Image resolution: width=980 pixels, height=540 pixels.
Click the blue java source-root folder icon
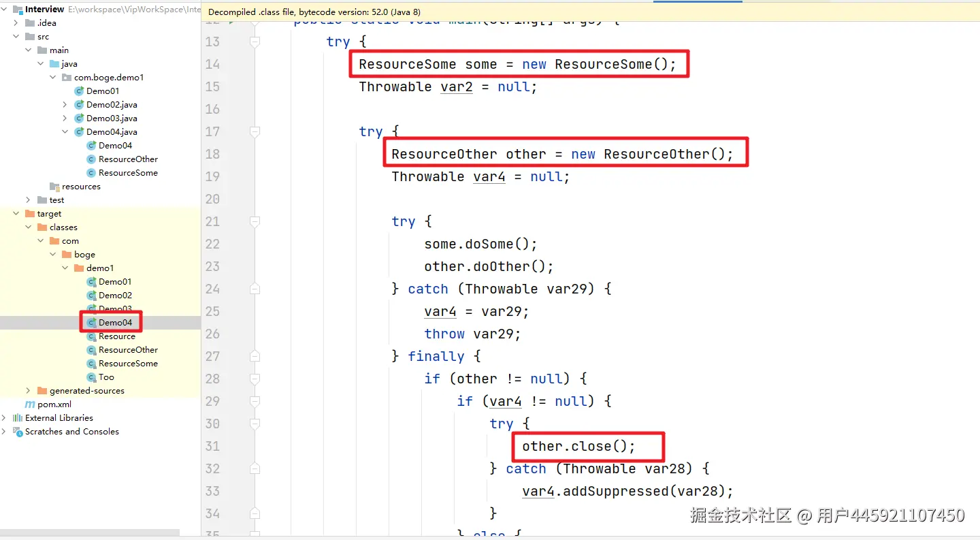point(54,64)
